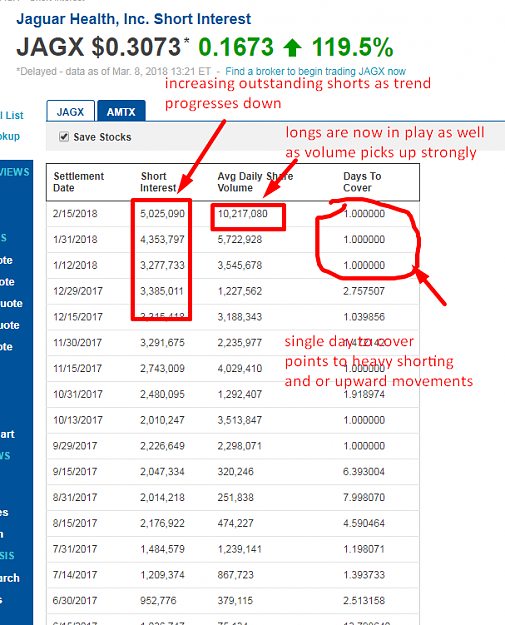Click average volume value 5,722,928
This screenshot has width=505, height=625.
[x=240, y=240]
